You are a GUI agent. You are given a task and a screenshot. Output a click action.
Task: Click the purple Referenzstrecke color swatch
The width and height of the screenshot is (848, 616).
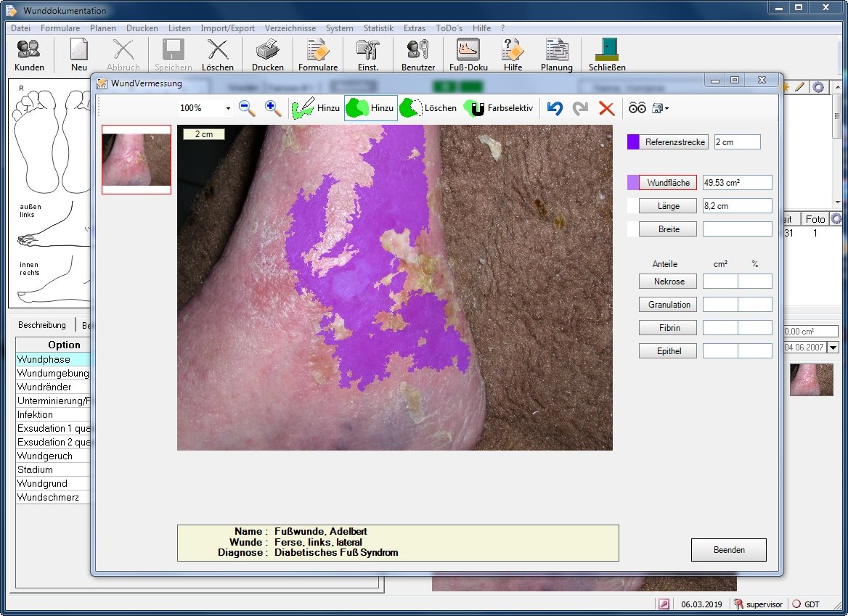(633, 142)
